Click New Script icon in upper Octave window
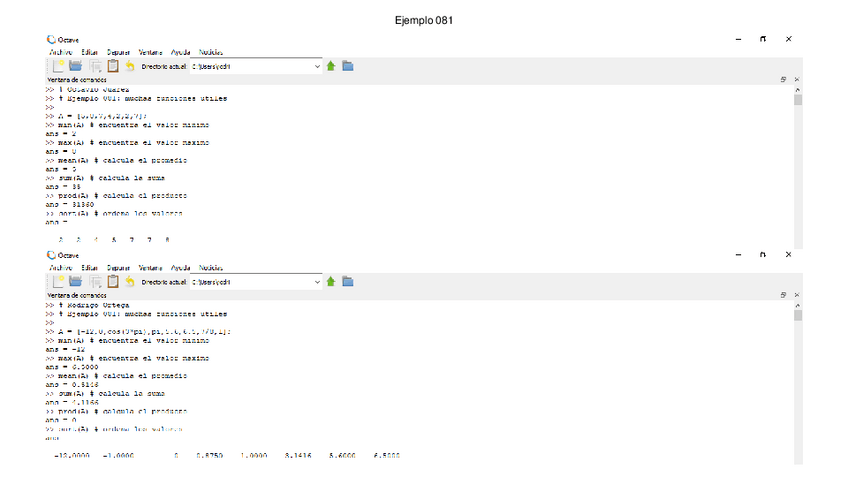Screen dimensions: 848x477 (x=58, y=66)
